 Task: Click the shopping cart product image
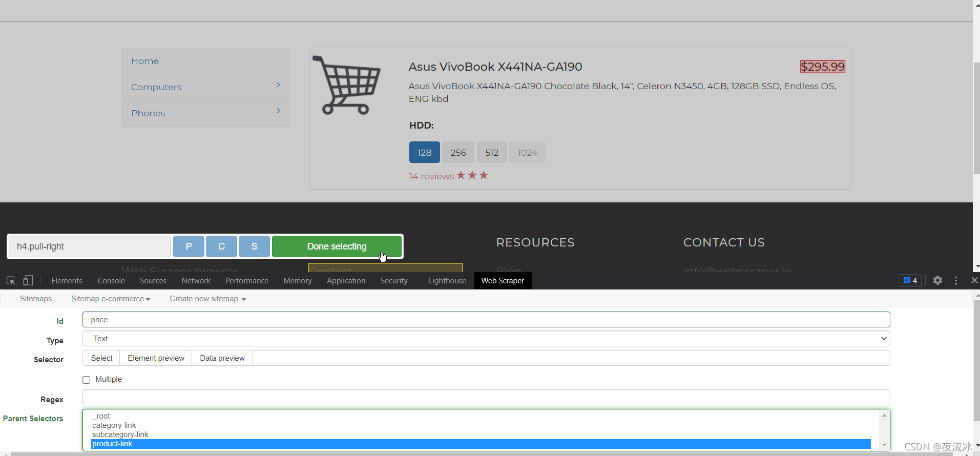pos(347,85)
